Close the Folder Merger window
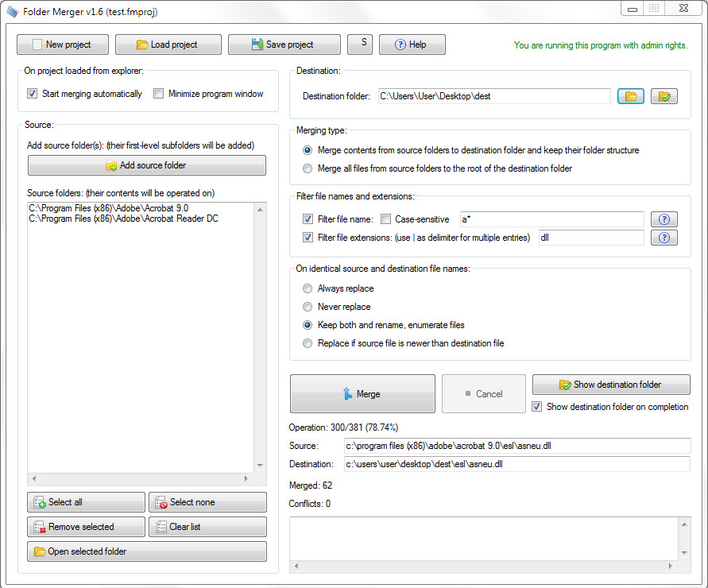The height and width of the screenshot is (588, 708). [683, 8]
